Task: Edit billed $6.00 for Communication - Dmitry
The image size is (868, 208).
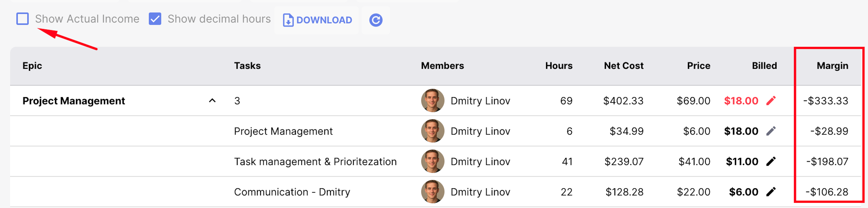Action: pyautogui.click(x=771, y=192)
